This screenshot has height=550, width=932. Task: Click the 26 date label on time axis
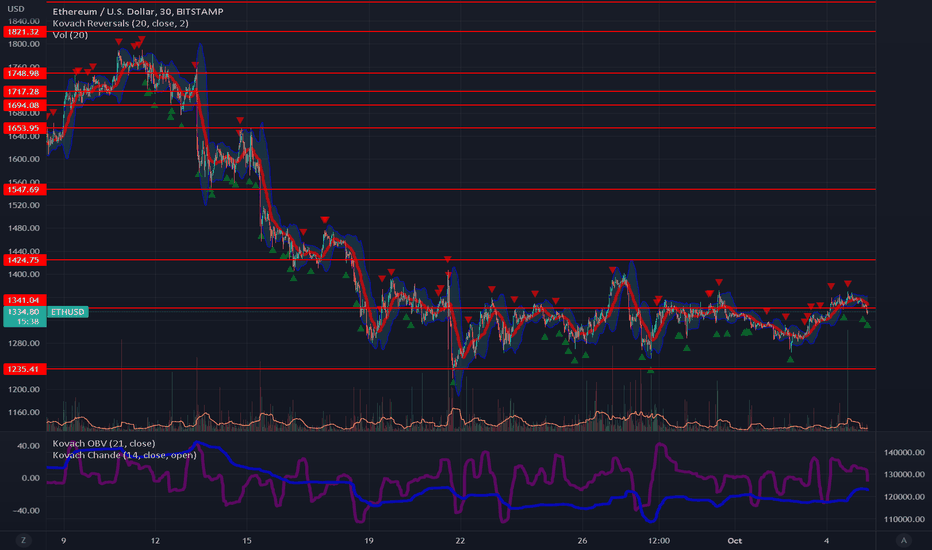click(582, 540)
